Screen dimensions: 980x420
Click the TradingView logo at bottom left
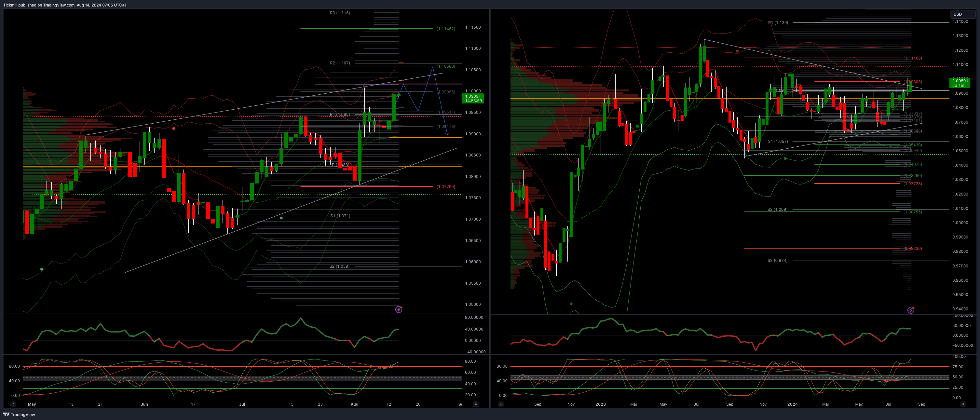(x=19, y=415)
